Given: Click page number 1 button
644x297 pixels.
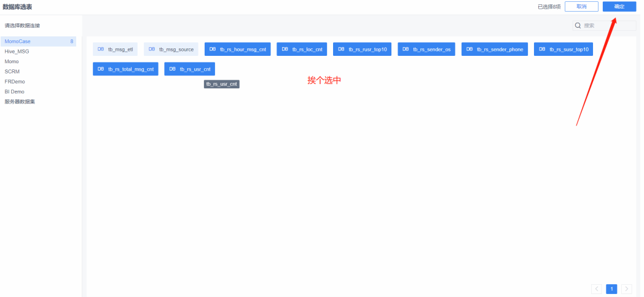Looking at the screenshot, I should (x=611, y=289).
